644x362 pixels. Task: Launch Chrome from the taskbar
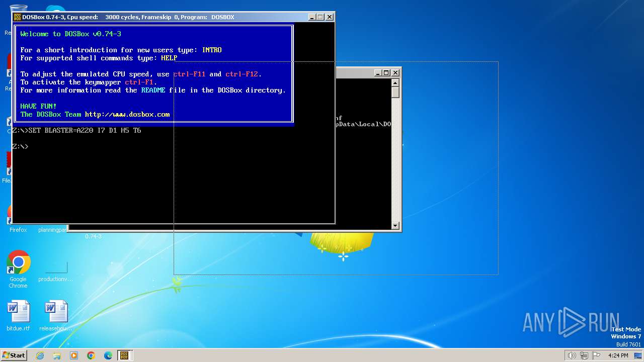pyautogui.click(x=91, y=355)
